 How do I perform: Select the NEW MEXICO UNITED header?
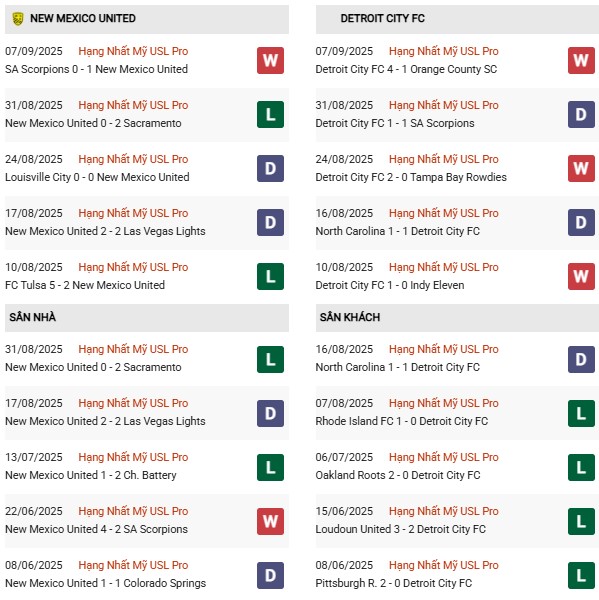pyautogui.click(x=147, y=19)
